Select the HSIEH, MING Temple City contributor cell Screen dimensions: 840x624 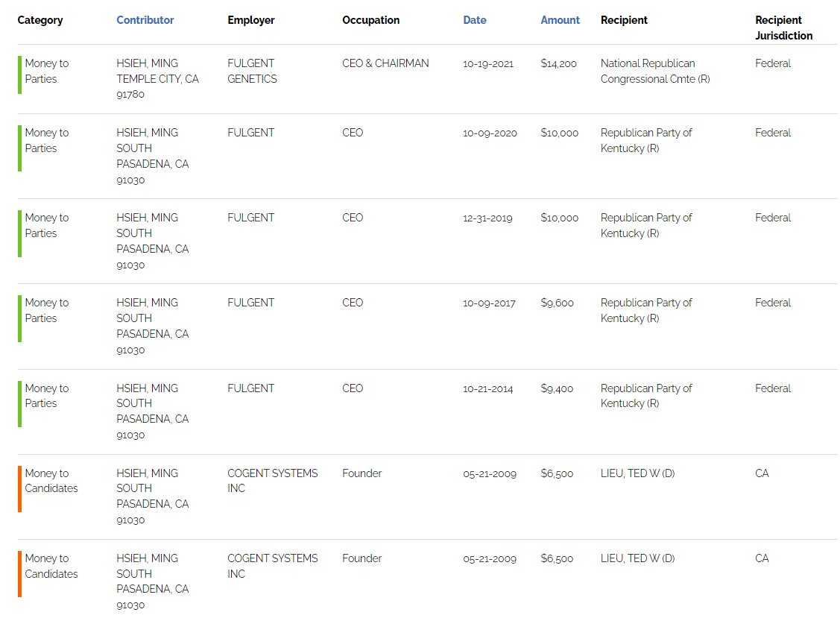pos(157,78)
